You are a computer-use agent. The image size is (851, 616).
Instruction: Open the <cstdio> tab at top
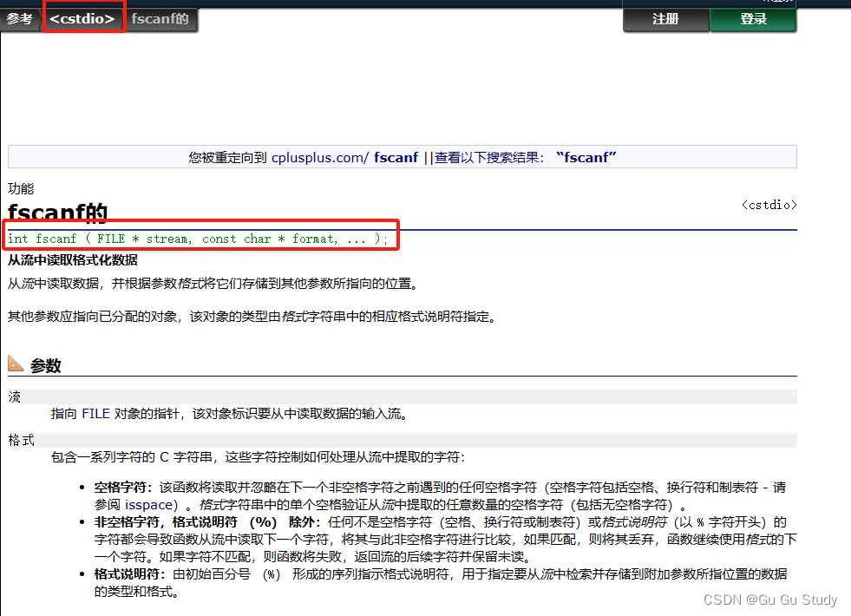(83, 18)
